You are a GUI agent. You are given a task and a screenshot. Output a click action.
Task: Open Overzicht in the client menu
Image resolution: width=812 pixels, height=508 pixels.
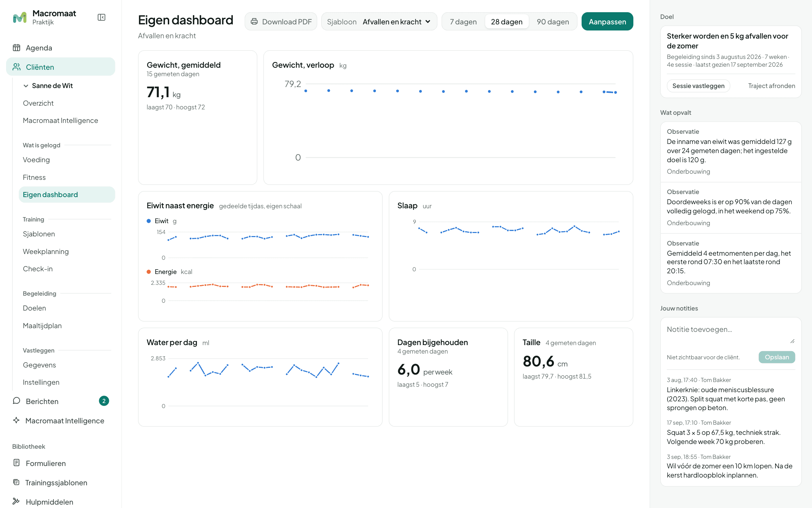click(67, 103)
